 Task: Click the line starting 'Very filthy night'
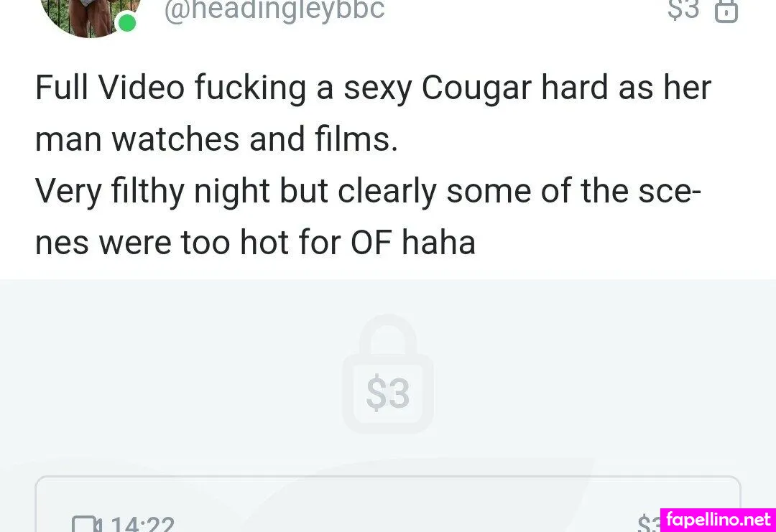tap(368, 192)
